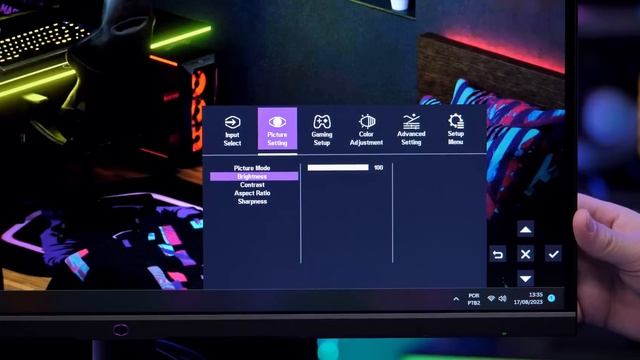Screen dimensions: 640x360
Task: Confirm with the checkmark icon
Action: [553, 254]
